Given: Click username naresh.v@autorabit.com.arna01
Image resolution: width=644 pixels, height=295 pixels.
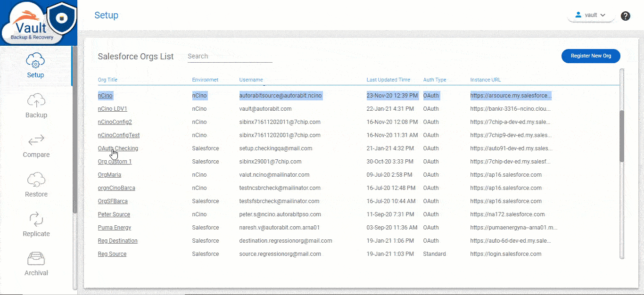Looking at the screenshot, I should 280,228.
